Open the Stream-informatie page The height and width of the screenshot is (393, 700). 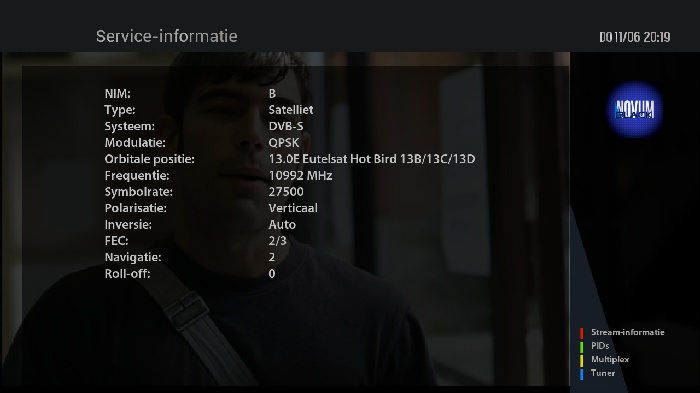[x=627, y=332]
